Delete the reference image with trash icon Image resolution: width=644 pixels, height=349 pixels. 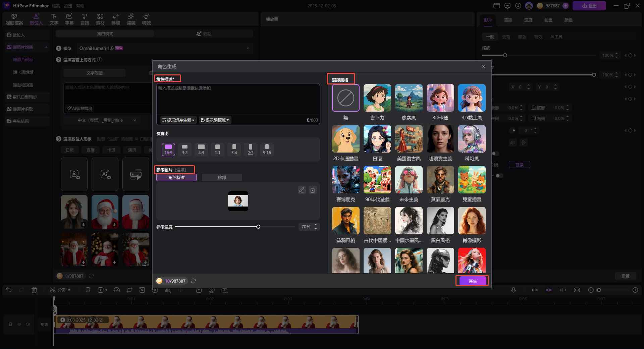tap(313, 190)
